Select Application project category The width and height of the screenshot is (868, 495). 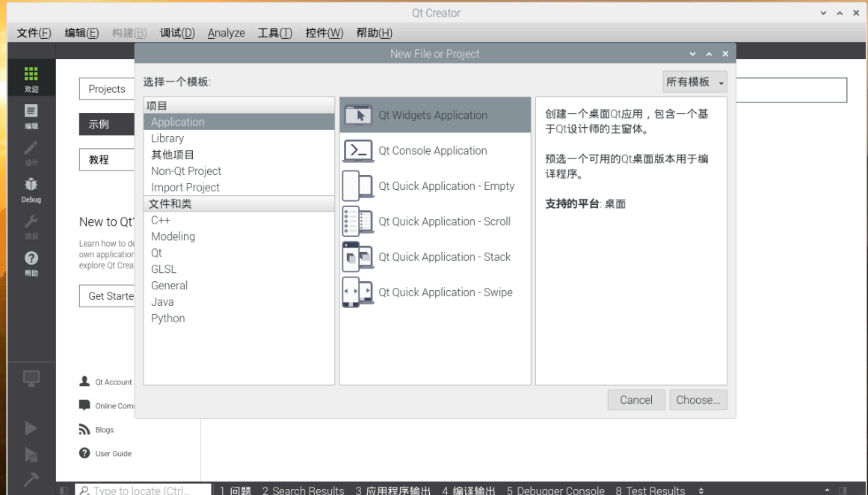click(239, 122)
